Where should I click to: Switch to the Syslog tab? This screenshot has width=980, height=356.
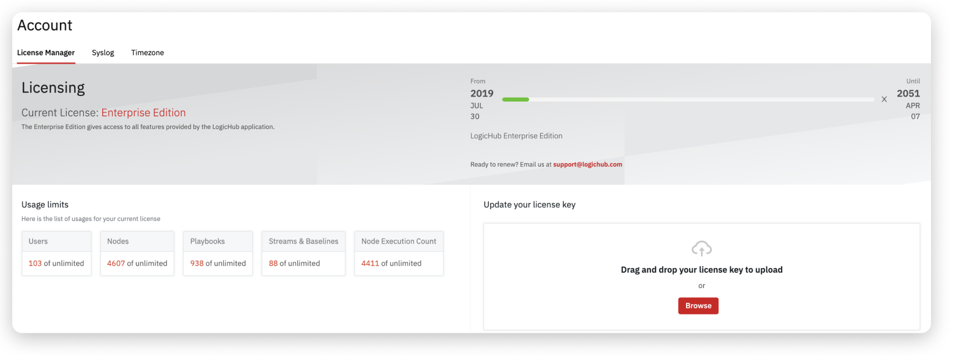pos(103,53)
